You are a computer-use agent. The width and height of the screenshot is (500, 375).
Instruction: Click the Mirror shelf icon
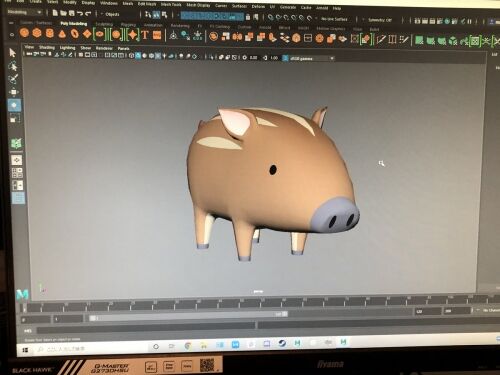[x=237, y=37]
